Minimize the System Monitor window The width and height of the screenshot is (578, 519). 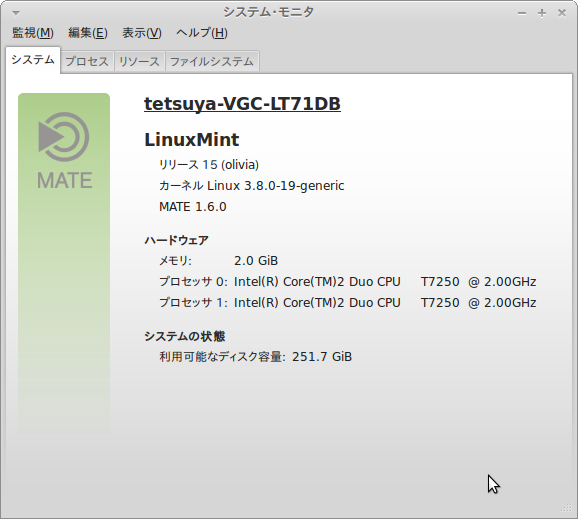[522, 13]
